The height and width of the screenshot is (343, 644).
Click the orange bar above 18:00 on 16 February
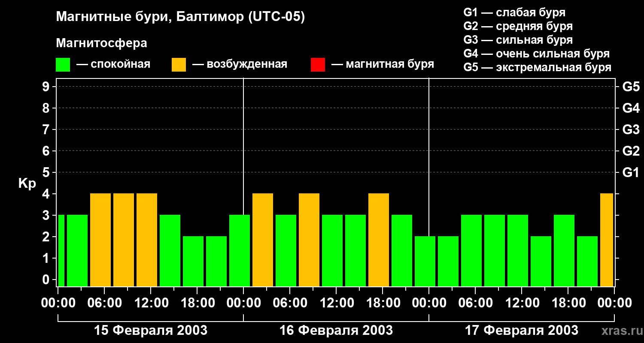[x=379, y=240]
